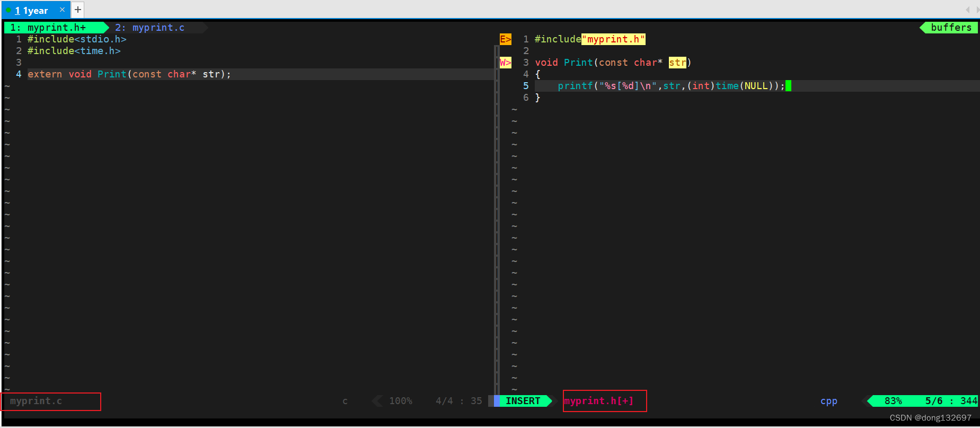This screenshot has width=980, height=428.
Task: Click 'const char*' in left pane declaration
Action: click(164, 74)
